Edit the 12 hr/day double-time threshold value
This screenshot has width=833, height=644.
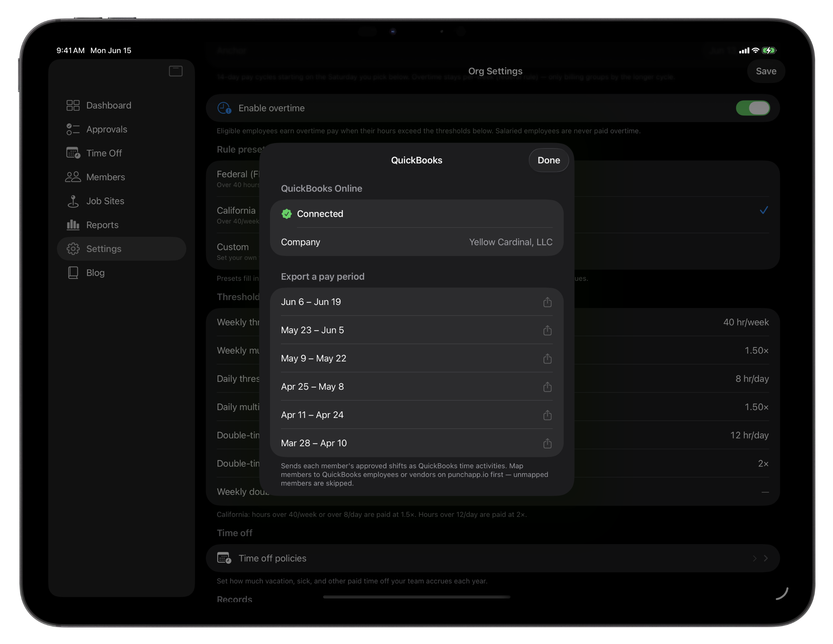749,435
